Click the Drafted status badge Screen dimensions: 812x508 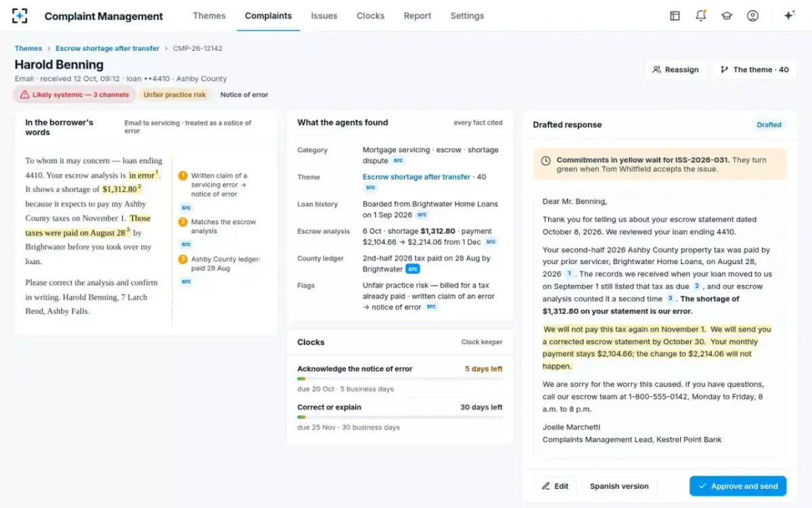click(x=769, y=125)
